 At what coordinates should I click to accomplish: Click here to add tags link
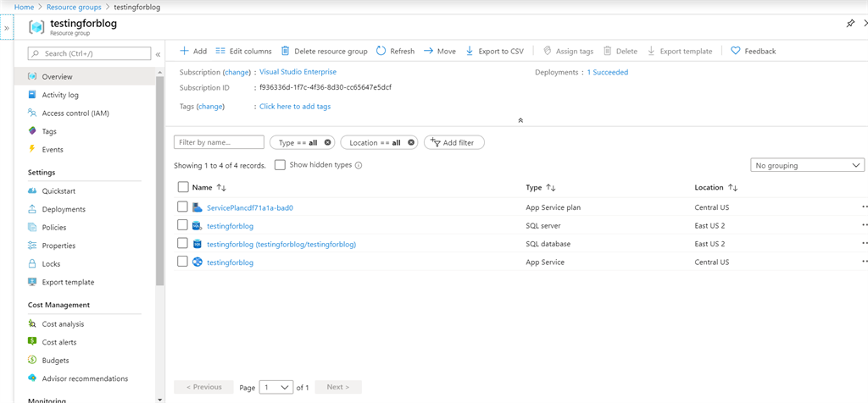(x=295, y=106)
